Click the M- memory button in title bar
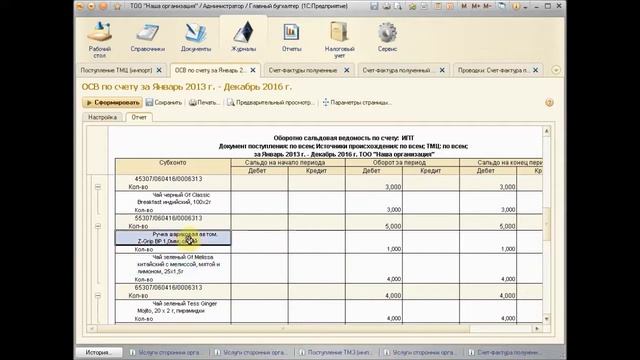The height and width of the screenshot is (360, 640). (x=487, y=6)
